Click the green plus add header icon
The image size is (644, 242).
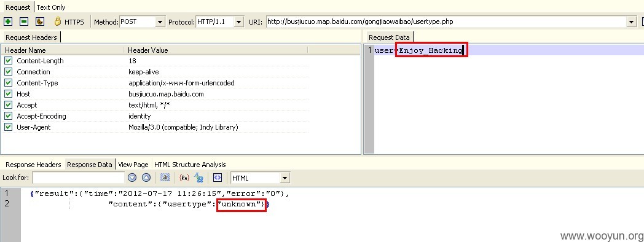coord(8,21)
